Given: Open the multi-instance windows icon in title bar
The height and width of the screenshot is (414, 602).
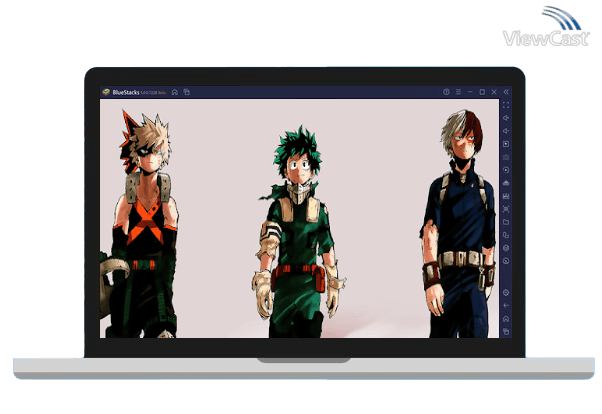Looking at the screenshot, I should click(x=187, y=92).
